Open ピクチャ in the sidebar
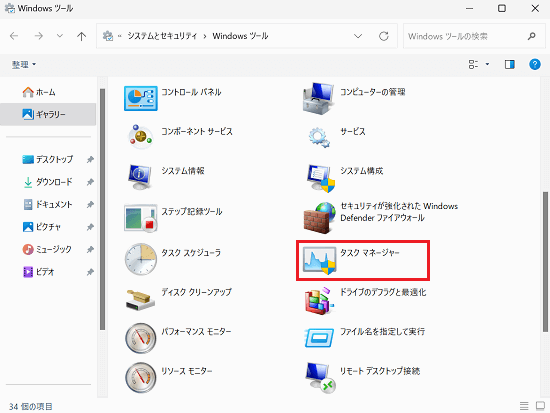Screen dimensions: 550x413 point(42,227)
